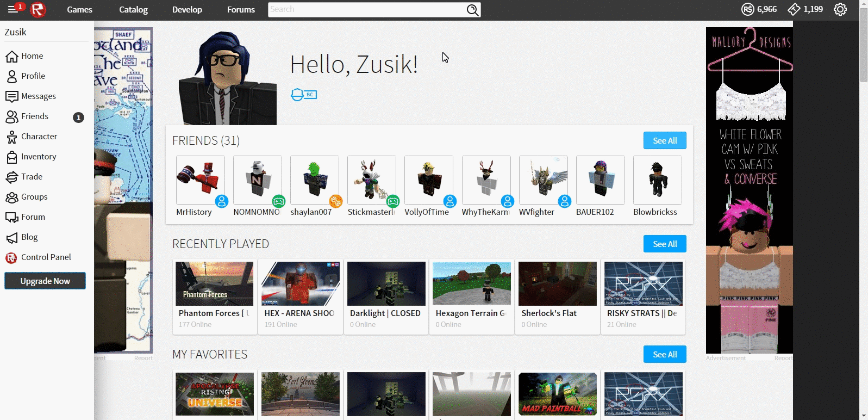This screenshot has width=868, height=420.
Task: Open BAUER102's friend avatar
Action: pos(600,180)
